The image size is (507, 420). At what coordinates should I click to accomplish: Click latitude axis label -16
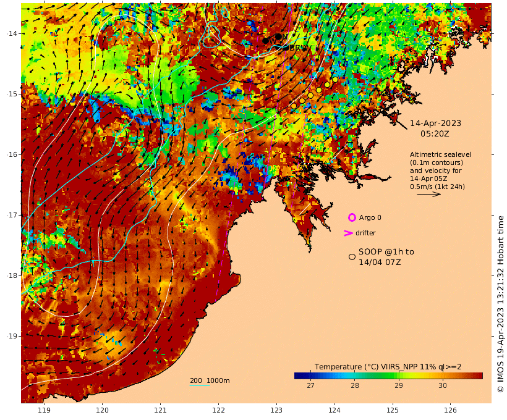coord(12,154)
